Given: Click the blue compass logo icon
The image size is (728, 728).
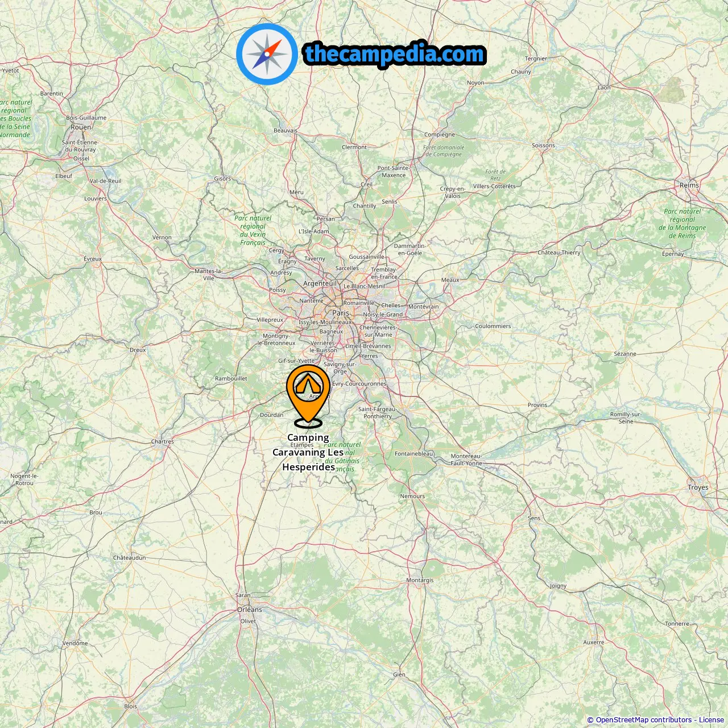Looking at the screenshot, I should (267, 54).
